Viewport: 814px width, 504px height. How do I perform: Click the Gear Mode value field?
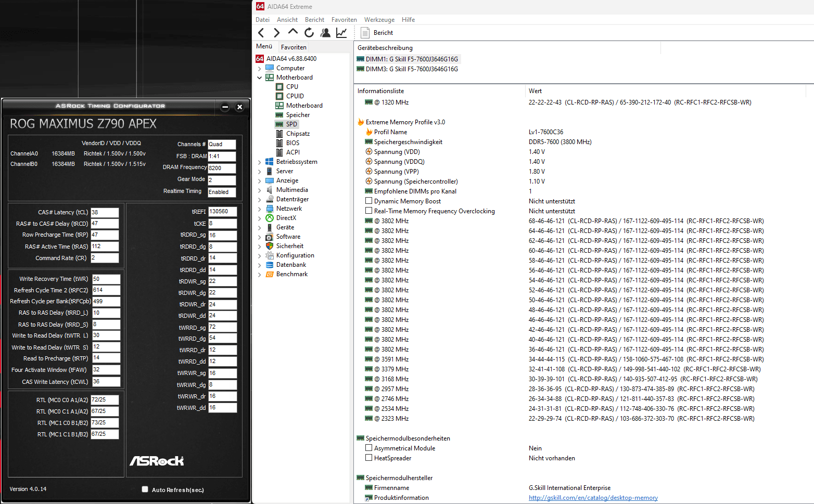coord(222,180)
